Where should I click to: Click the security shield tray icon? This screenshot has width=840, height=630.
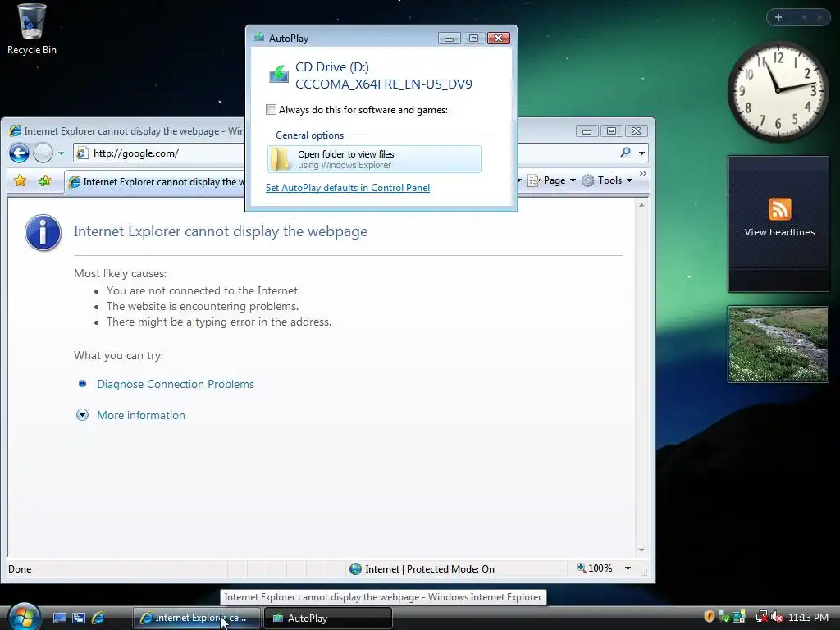[x=710, y=617]
